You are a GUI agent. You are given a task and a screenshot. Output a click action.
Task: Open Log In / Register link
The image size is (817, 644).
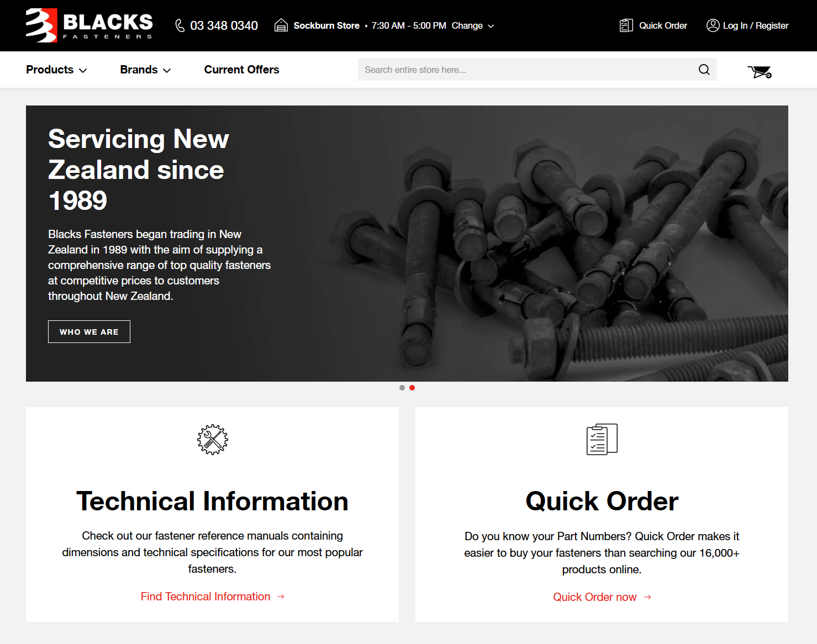755,25
